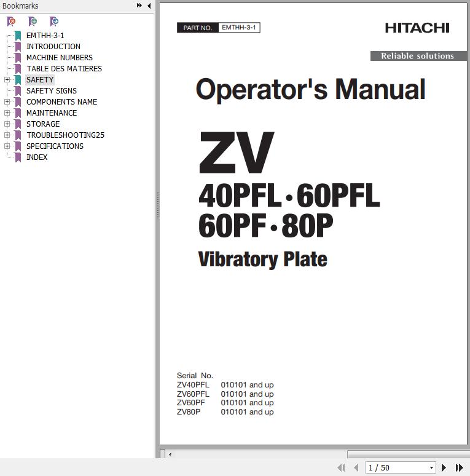Image resolution: width=470 pixels, height=476 pixels.
Task: Open the EMTHH-3-1 bookmark
Action: click(45, 36)
